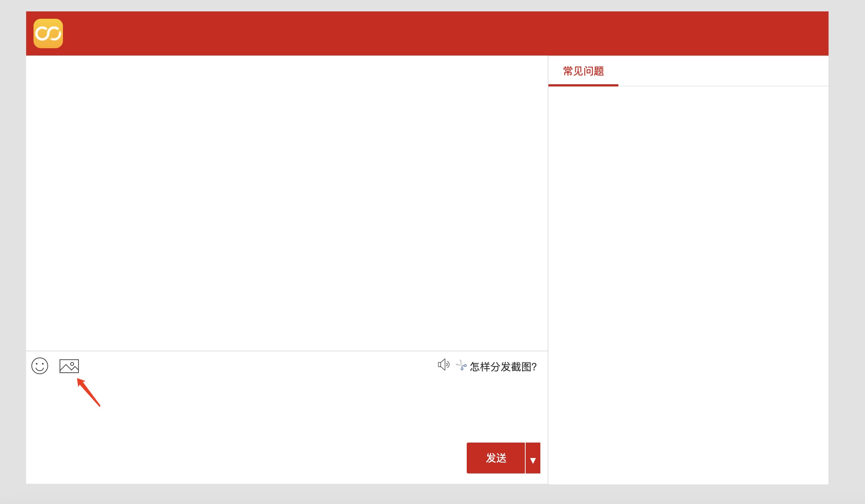Image resolution: width=865 pixels, height=504 pixels.
Task: Expand the dropdown arrow beside 发送
Action: pos(533,458)
